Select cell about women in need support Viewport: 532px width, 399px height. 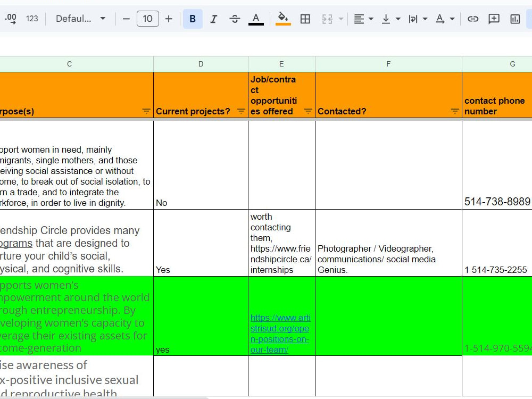(77, 164)
